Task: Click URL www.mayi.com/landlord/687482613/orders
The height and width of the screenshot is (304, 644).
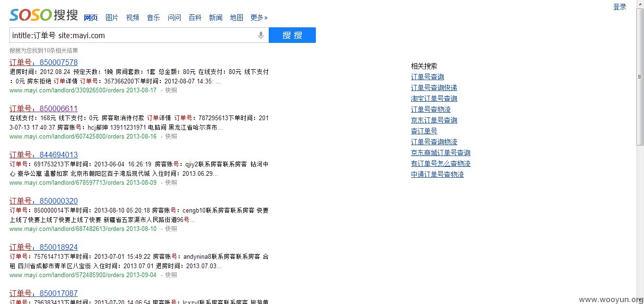Action: click(x=67, y=229)
